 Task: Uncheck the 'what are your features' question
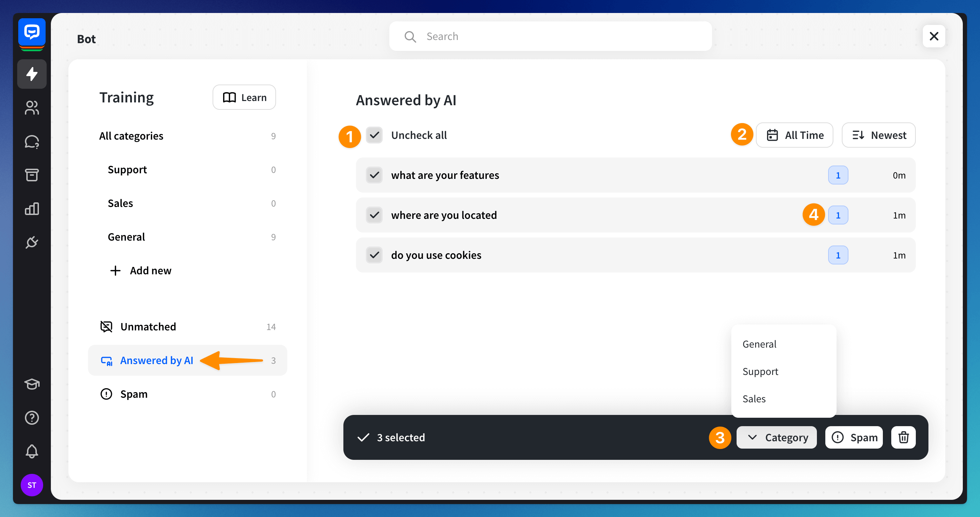[374, 175]
